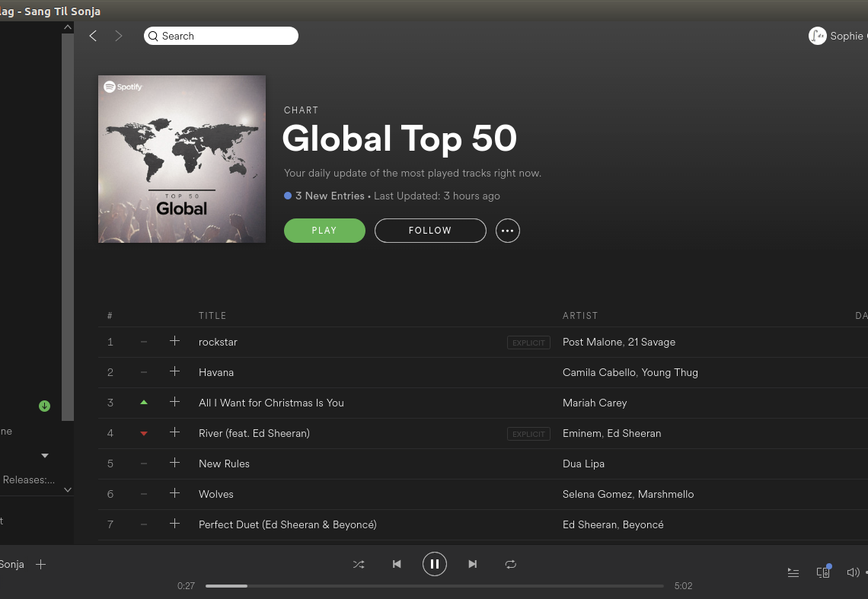Screen dimensions: 868x599
Task: Skip to the next track
Action: pyautogui.click(x=472, y=564)
